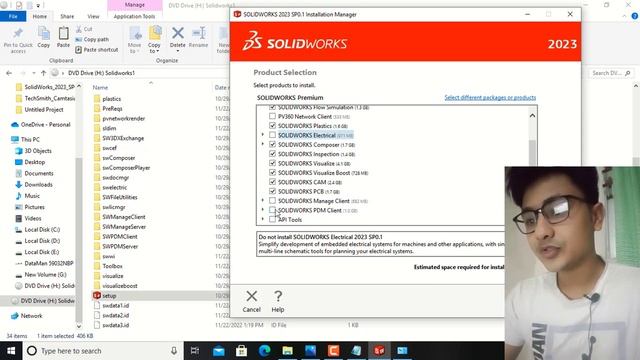Click the Cut scissors icon
This screenshot has height=360, width=640.
point(79,29)
